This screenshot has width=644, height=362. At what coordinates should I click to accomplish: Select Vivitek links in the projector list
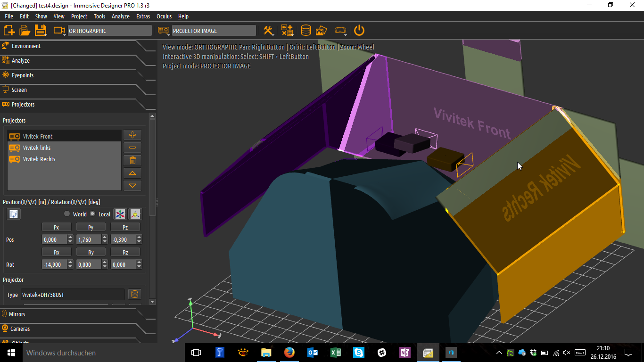point(64,148)
